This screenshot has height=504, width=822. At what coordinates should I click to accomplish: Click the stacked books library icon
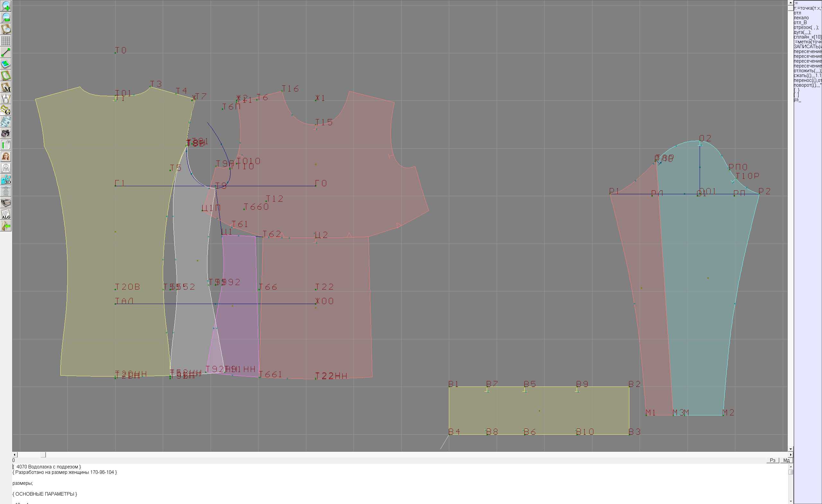6,203
